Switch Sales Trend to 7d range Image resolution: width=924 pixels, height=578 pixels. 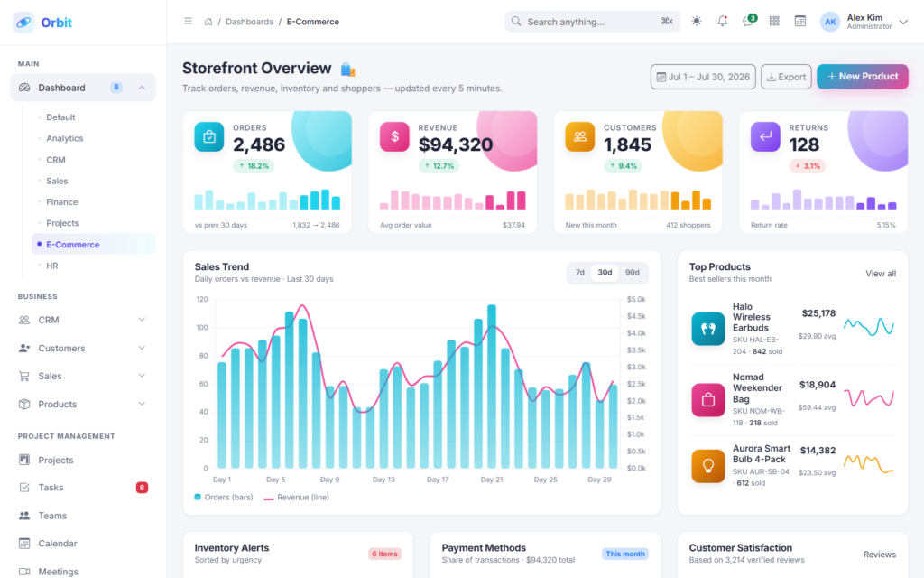(x=580, y=273)
